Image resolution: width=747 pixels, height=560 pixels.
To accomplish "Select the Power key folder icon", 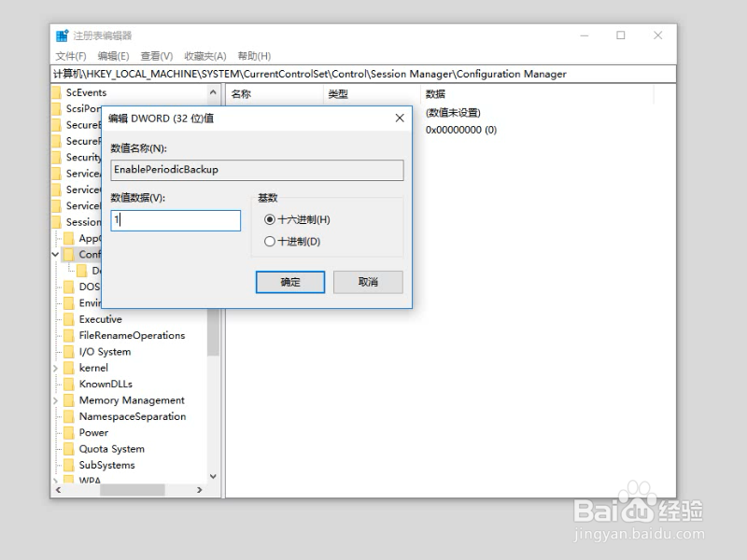I will click(x=71, y=432).
